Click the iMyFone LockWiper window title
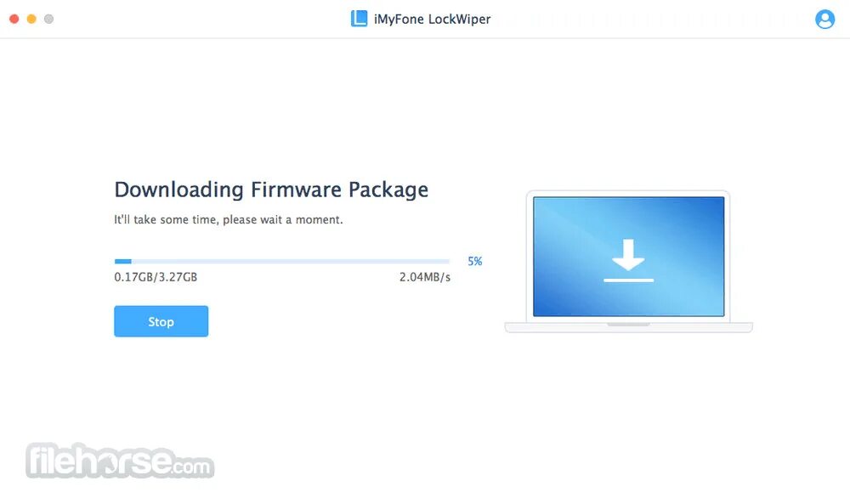850x504 pixels. 432,20
